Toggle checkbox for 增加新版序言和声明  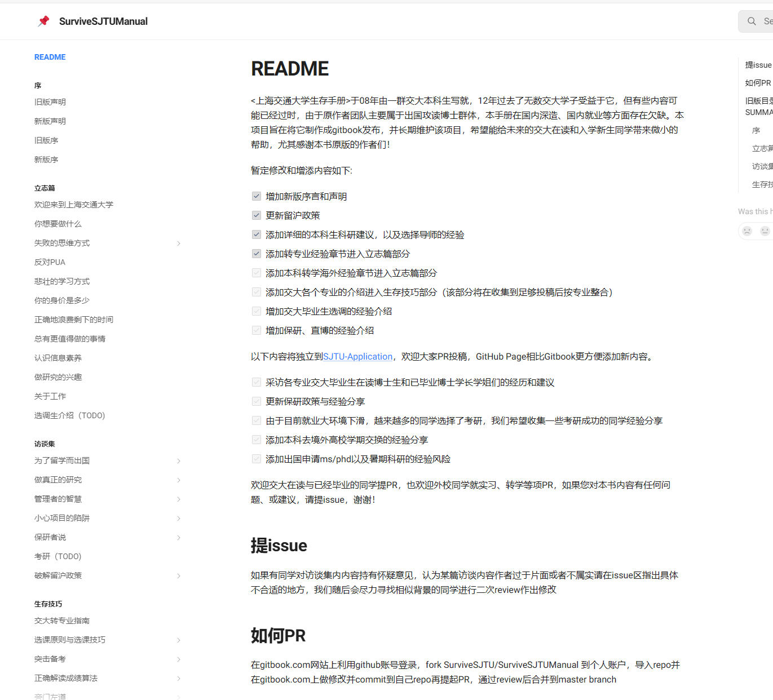coord(257,196)
